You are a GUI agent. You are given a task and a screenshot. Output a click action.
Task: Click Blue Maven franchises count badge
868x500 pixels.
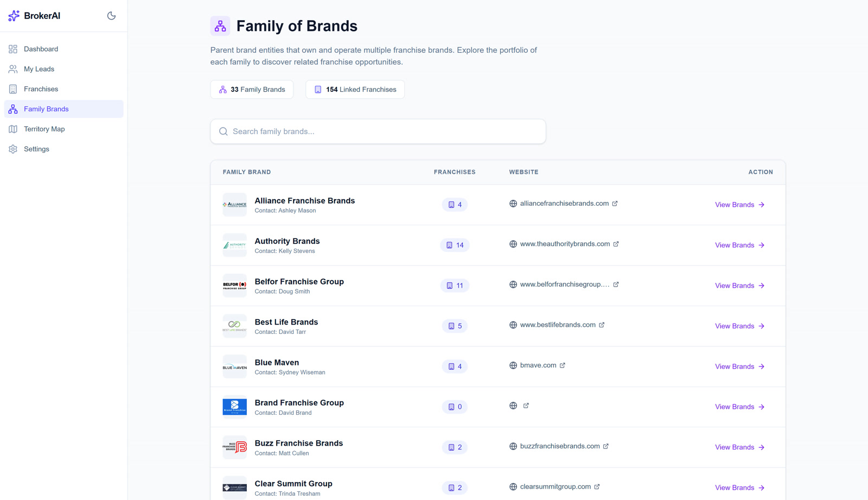[x=455, y=366]
